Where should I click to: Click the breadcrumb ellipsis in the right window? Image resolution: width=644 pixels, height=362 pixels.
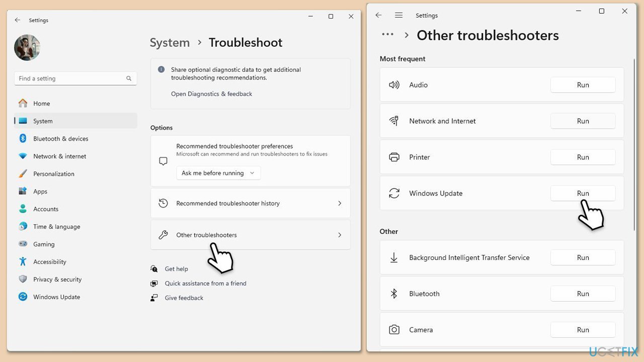[387, 34]
